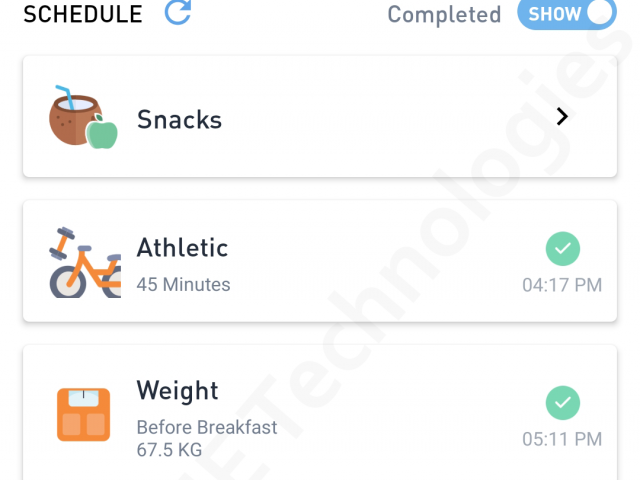
Task: Select the Snacks title text
Action: coord(179,120)
